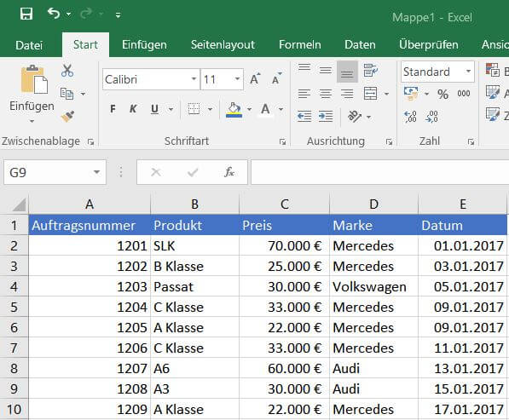Click the Borders icon
Image resolution: width=509 pixels, height=420 pixels.
click(x=194, y=109)
